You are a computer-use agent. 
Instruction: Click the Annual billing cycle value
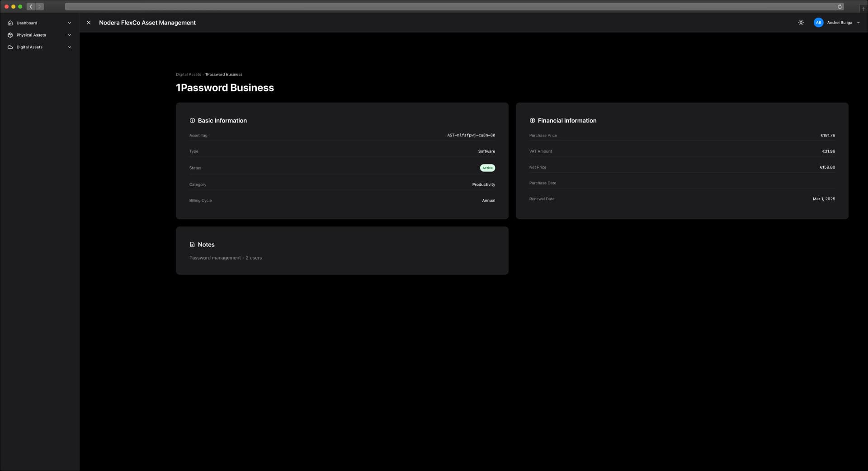[488, 200]
